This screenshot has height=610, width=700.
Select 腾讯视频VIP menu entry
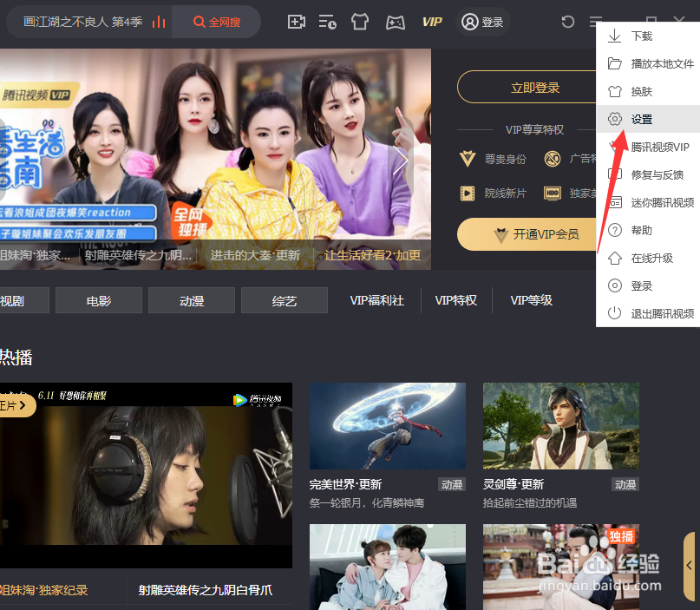coord(648,147)
